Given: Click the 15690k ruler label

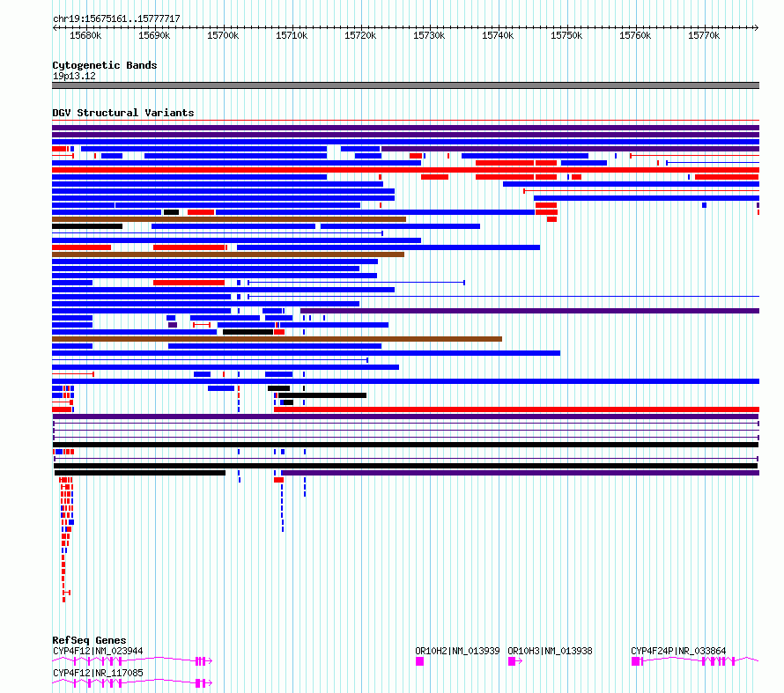Looking at the screenshot, I should pyautogui.click(x=154, y=35).
